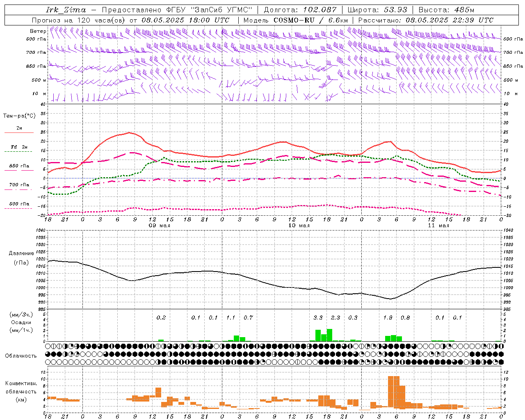This screenshot has width=525, height=420.
Task: Click the '10 м' wind level label on left
Action: [x=39, y=94]
